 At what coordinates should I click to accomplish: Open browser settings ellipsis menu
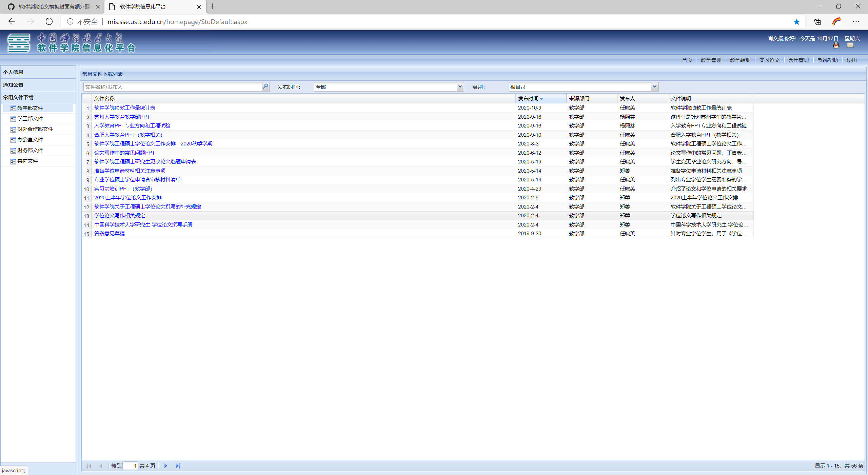click(x=856, y=22)
